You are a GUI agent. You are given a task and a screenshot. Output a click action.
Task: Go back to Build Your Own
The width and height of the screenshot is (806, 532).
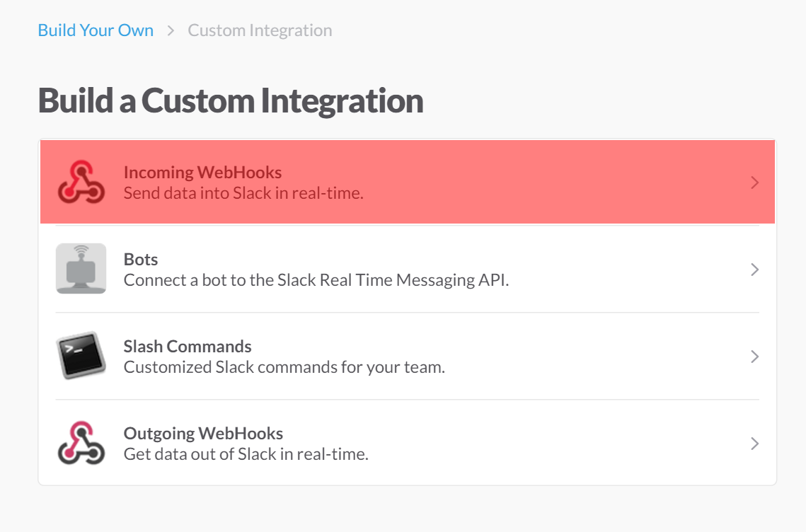point(96,30)
